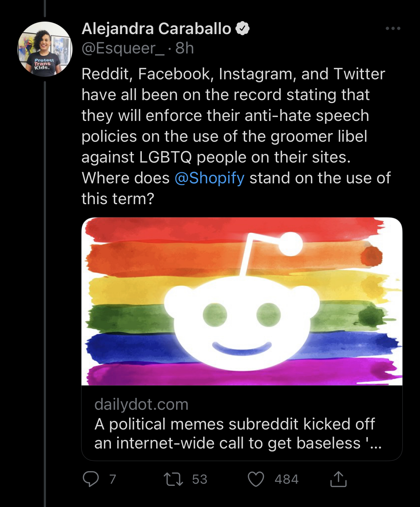This screenshot has width=420, height=507.
Task: Open Alejandra Caraballo's profile picture
Action: (x=45, y=49)
